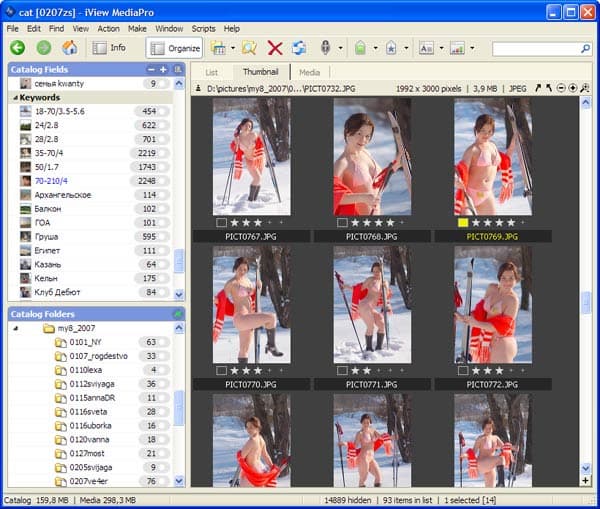
Task: Click the zoom-in circle plus icon above thumbnails
Action: (572, 88)
